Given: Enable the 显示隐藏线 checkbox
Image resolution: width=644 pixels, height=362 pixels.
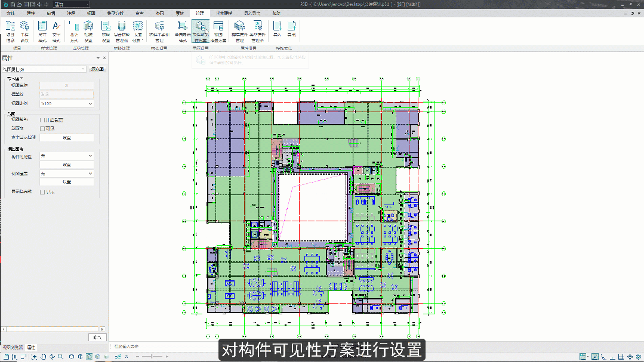Looking at the screenshot, I should [42, 191].
